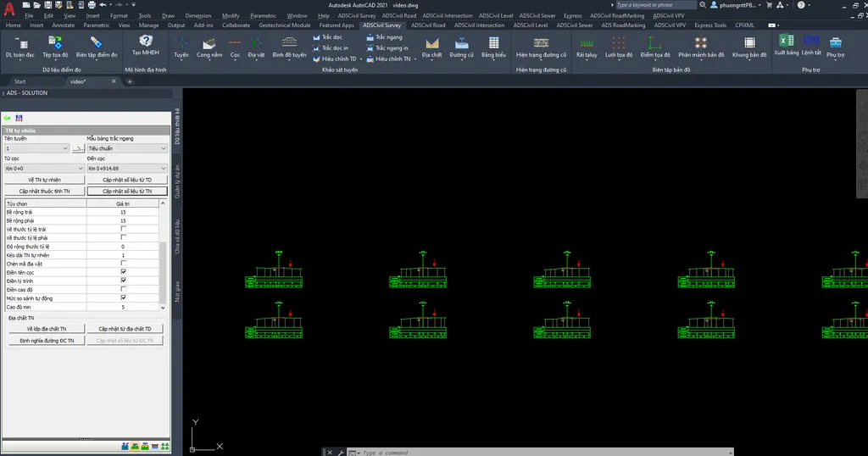Switch to the Geotechnical Module ribbon tab
This screenshot has width=868, height=456.
point(284,25)
